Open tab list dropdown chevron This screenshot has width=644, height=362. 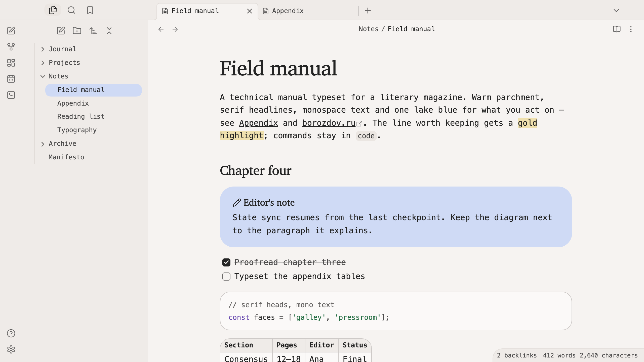coord(616,11)
